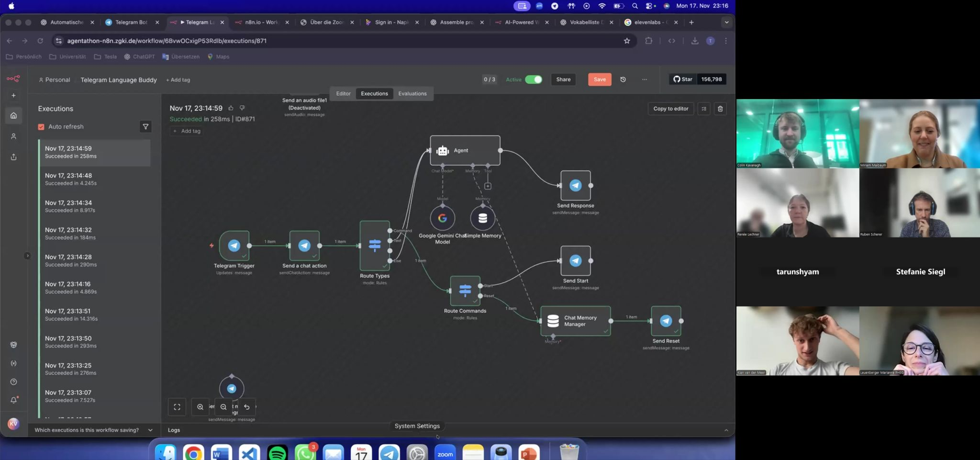Viewport: 980px width, 460px height.
Task: Click the Copy to editor button
Action: (670, 109)
